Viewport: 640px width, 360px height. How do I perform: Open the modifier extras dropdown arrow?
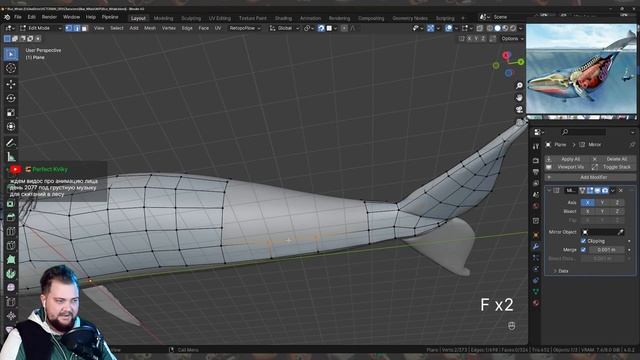coord(613,191)
